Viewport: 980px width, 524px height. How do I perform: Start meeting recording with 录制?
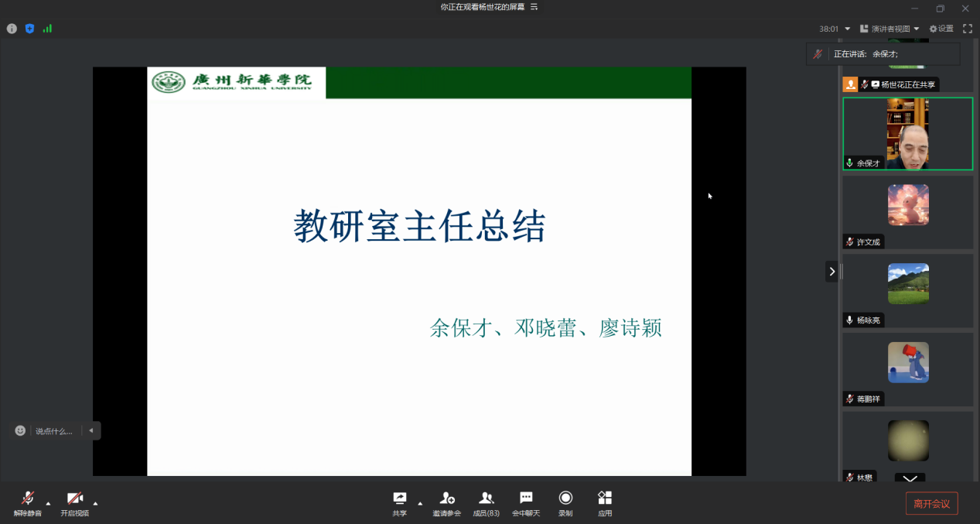point(565,502)
